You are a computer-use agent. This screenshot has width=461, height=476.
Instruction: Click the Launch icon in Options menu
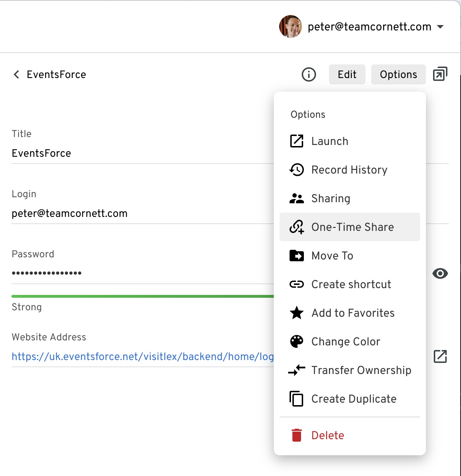pos(297,141)
